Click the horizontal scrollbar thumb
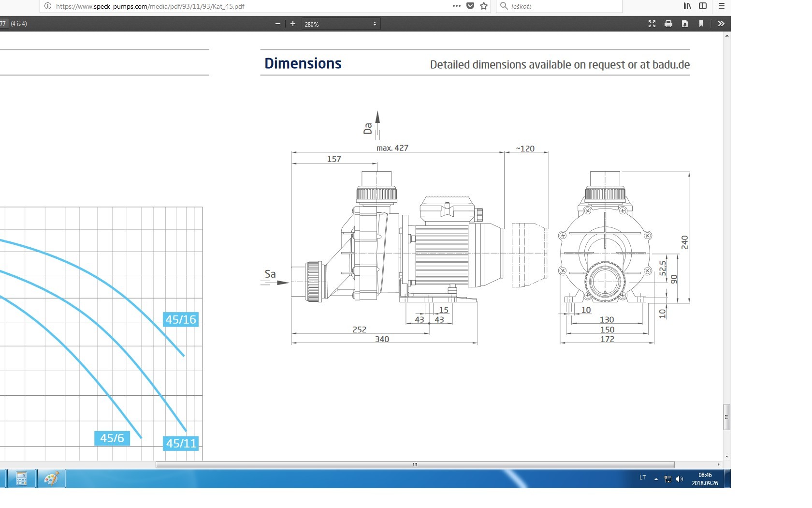Viewport: 812px width, 508px height. [415, 464]
